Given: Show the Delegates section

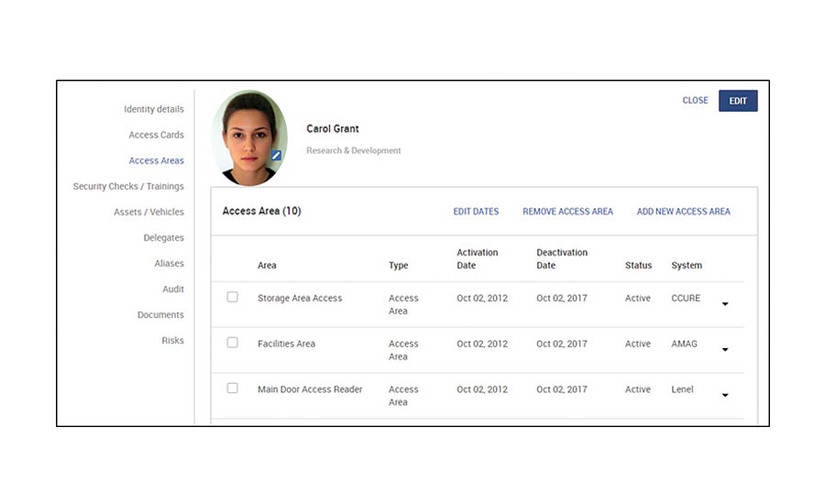Looking at the screenshot, I should (163, 237).
